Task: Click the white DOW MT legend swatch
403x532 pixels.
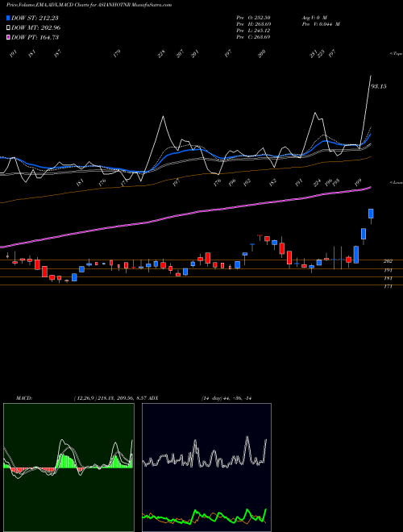Action: point(8,27)
